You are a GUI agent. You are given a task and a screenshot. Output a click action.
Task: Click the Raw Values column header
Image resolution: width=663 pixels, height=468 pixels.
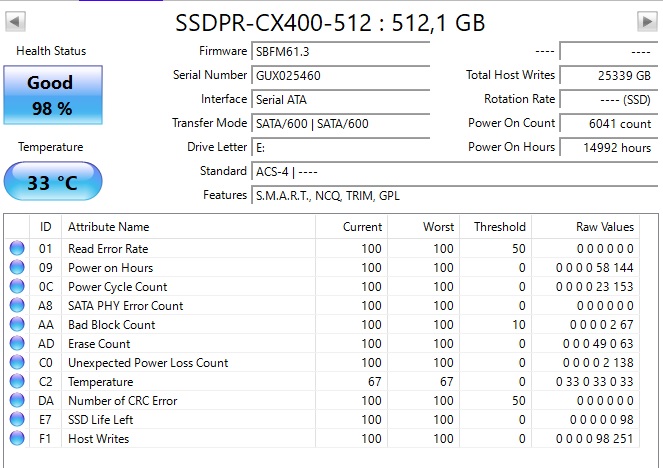coord(586,227)
